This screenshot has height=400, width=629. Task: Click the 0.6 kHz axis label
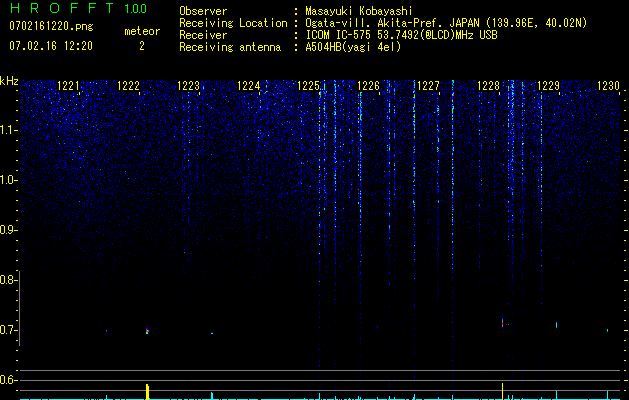point(8,380)
